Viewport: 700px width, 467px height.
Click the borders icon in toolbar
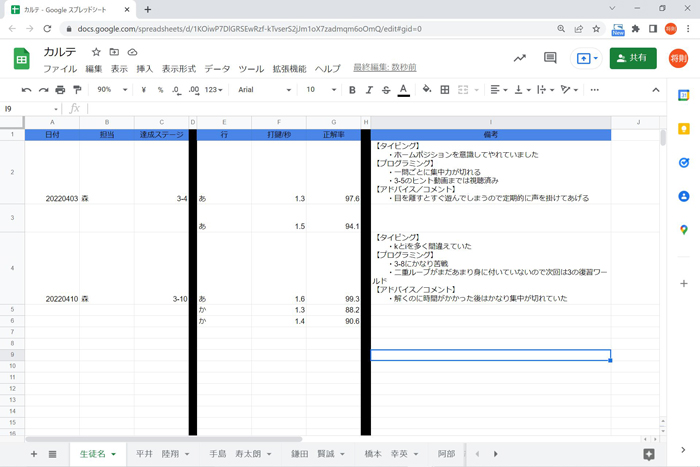[447, 90]
